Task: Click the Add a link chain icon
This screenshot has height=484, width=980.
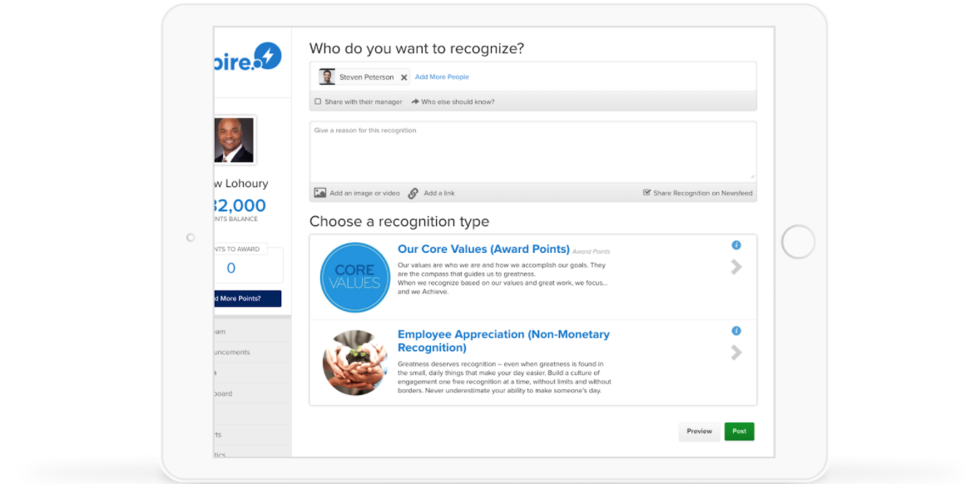Action: (x=413, y=192)
